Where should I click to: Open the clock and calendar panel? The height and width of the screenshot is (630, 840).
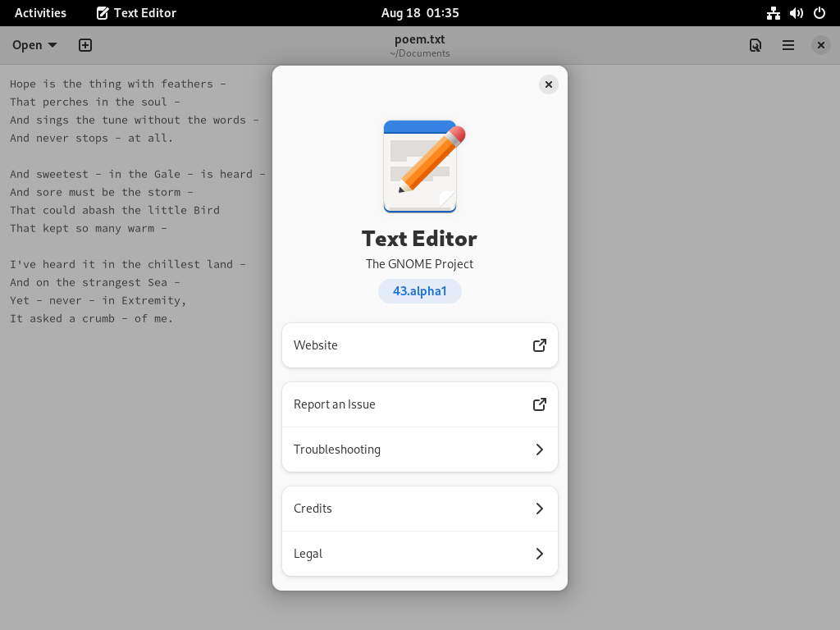click(x=420, y=13)
